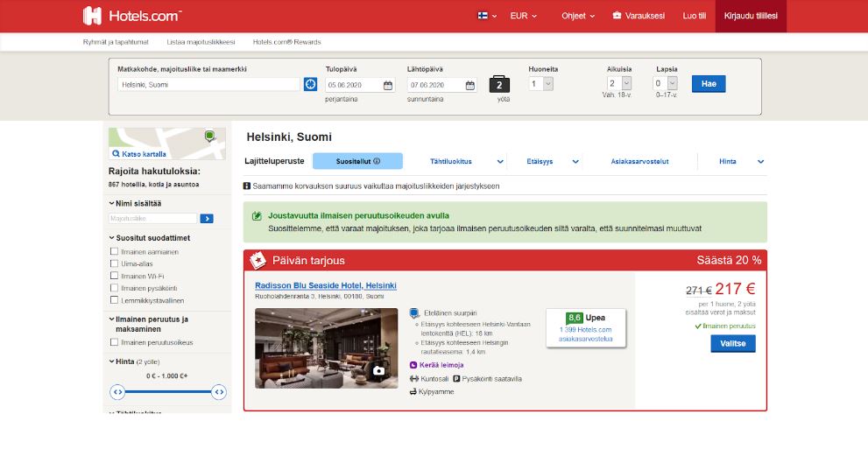Click the price range slider track
The width and height of the screenshot is (868, 449).
[x=168, y=392]
